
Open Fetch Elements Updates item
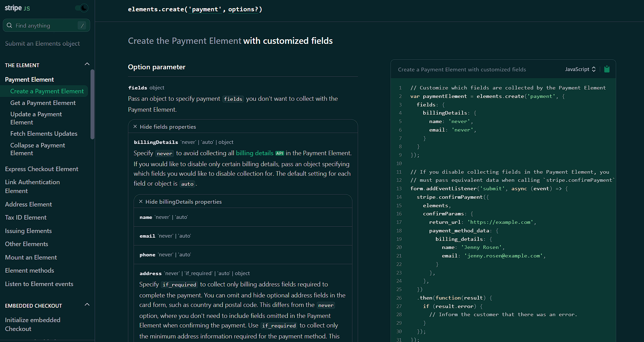[44, 134]
